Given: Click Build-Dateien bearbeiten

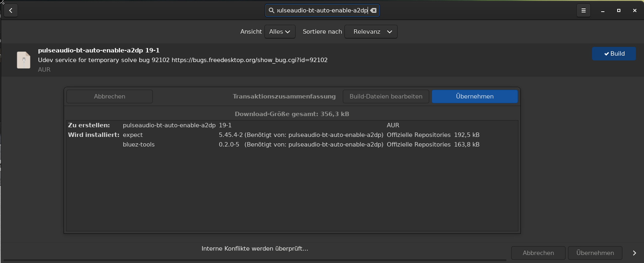Looking at the screenshot, I should (x=386, y=96).
